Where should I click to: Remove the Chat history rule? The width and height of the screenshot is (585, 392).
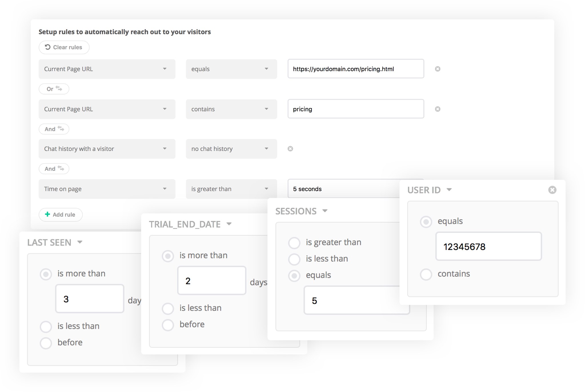point(290,149)
